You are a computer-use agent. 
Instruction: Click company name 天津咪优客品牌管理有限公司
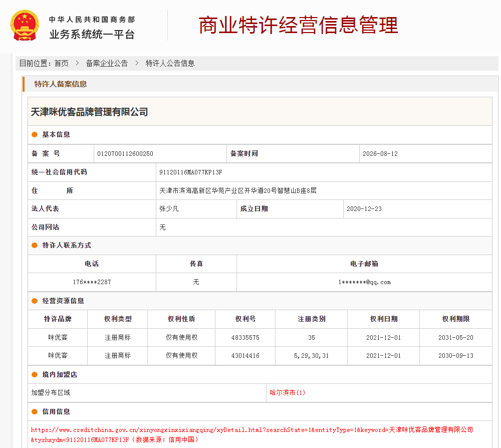coord(90,112)
